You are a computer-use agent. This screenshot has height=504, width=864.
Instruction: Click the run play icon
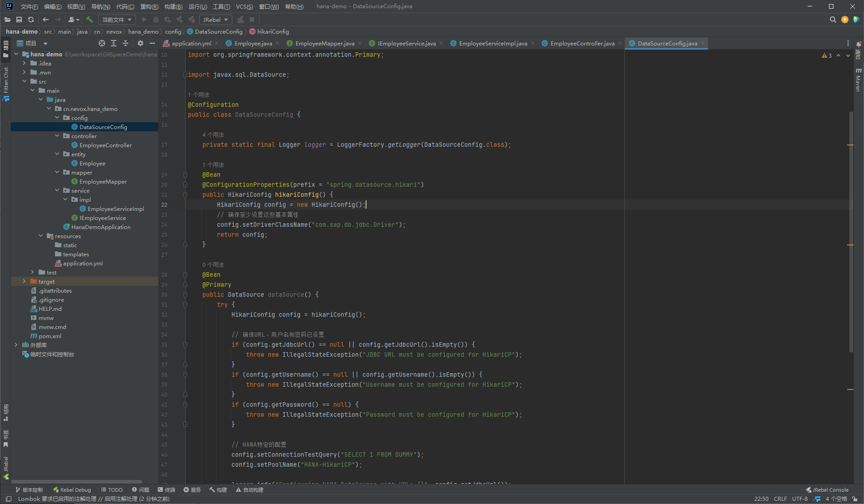coord(144,20)
